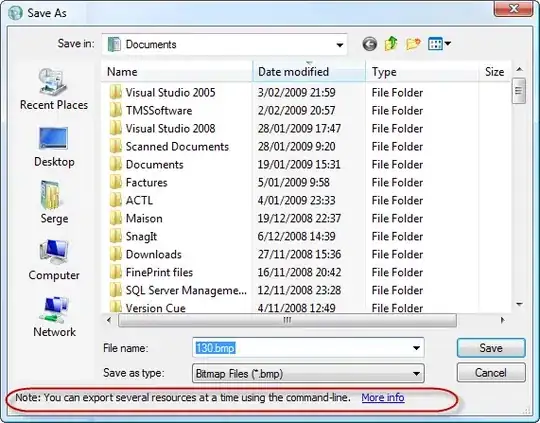Click the date 27/11/2008 15:36

(299, 254)
